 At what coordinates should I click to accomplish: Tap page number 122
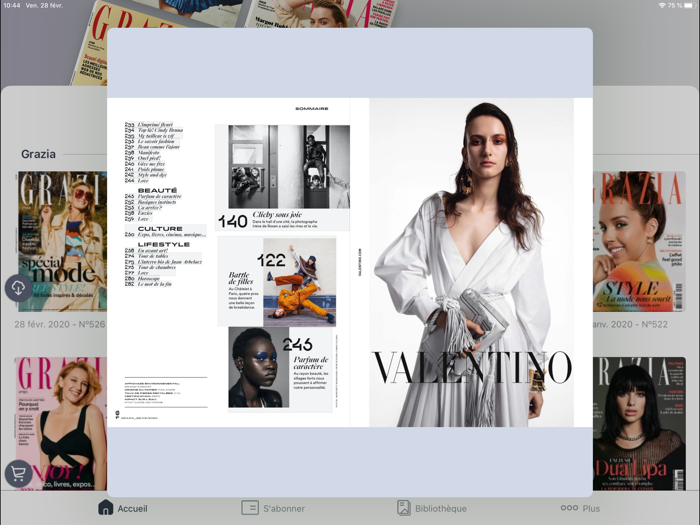coord(271,260)
